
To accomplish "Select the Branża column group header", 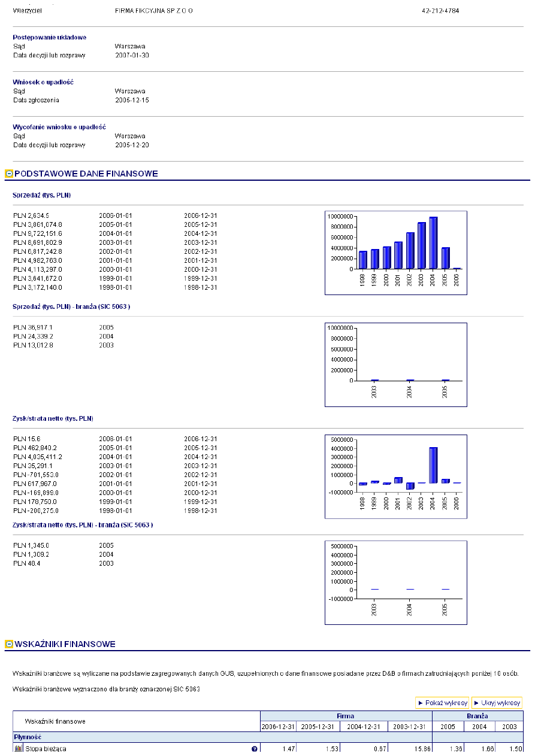I will [478, 716].
